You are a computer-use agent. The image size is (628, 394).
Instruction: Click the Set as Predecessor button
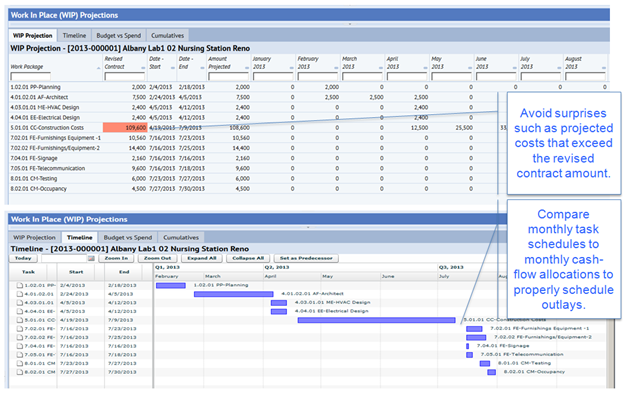coord(306,258)
